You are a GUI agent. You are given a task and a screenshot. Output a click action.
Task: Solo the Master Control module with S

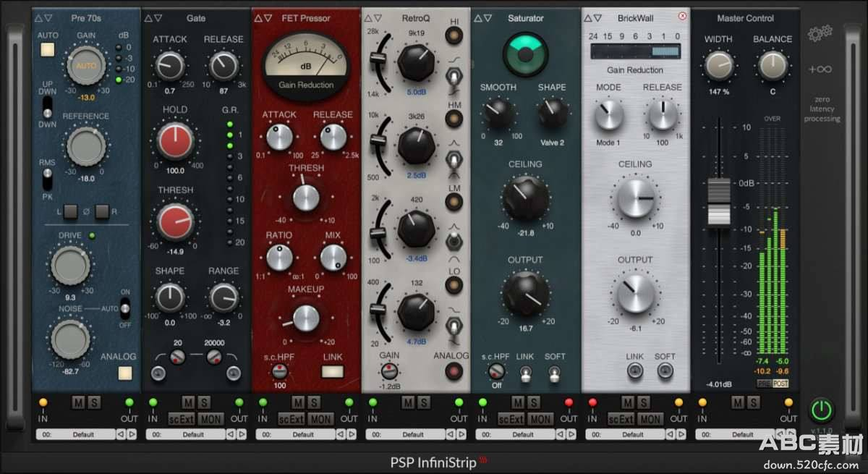pyautogui.click(x=754, y=402)
